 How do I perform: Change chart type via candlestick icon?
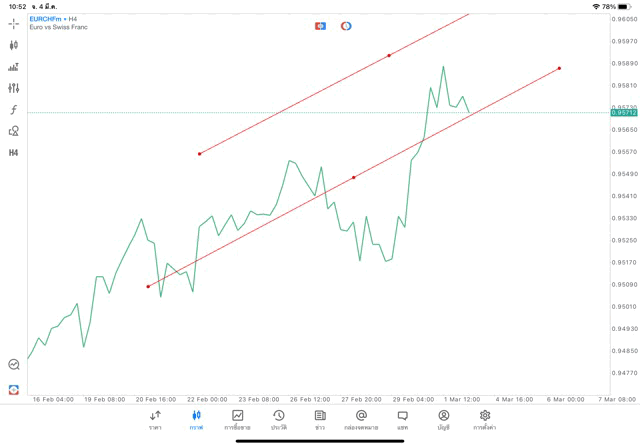pos(14,45)
